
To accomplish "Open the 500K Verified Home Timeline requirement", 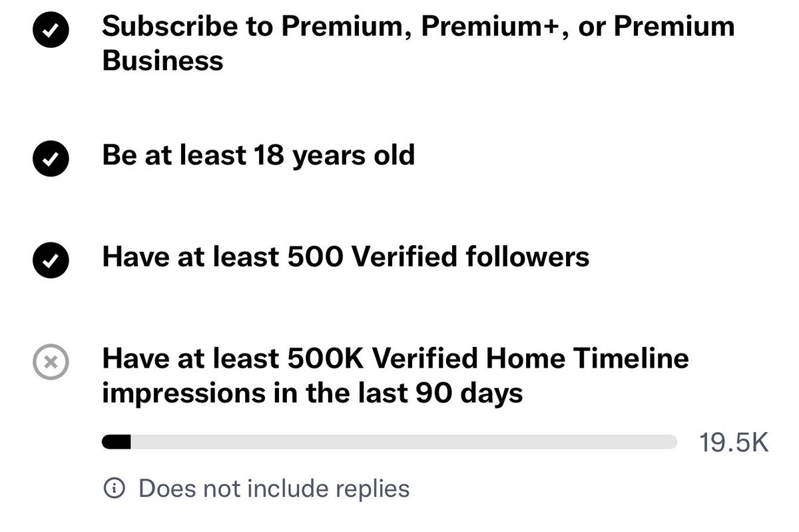I will click(396, 376).
